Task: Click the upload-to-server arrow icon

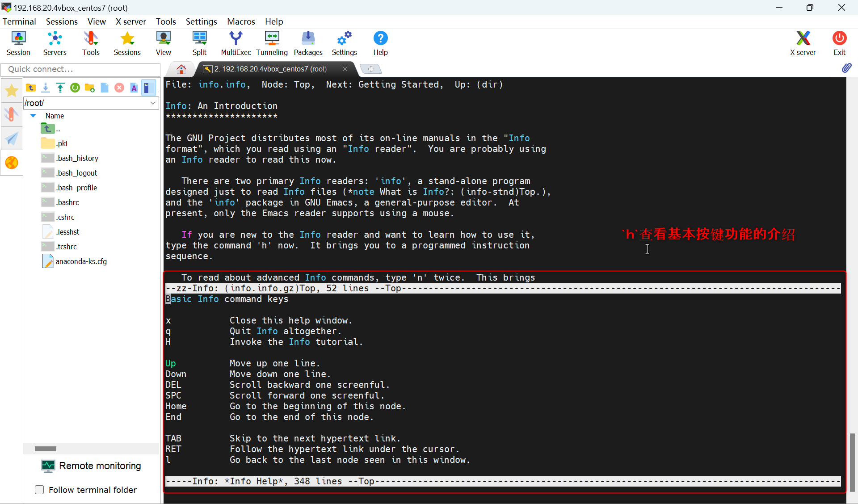Action: (x=60, y=88)
